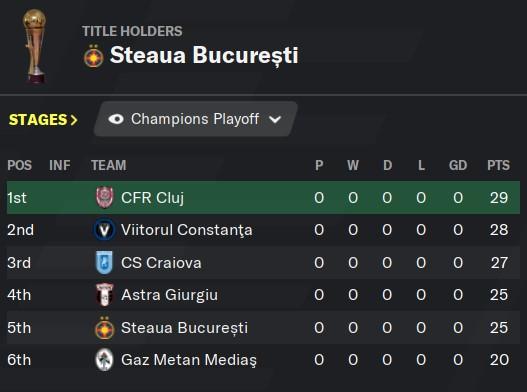
Task: Click the Viitorul Constanța club badge
Action: pos(104,230)
